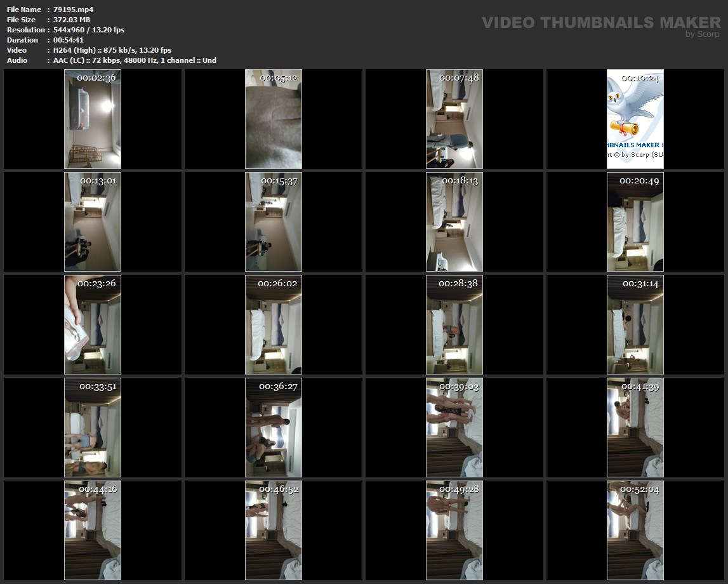Open the thumbnail at 00:07:48
This screenshot has height=584, width=728.
coord(454,119)
